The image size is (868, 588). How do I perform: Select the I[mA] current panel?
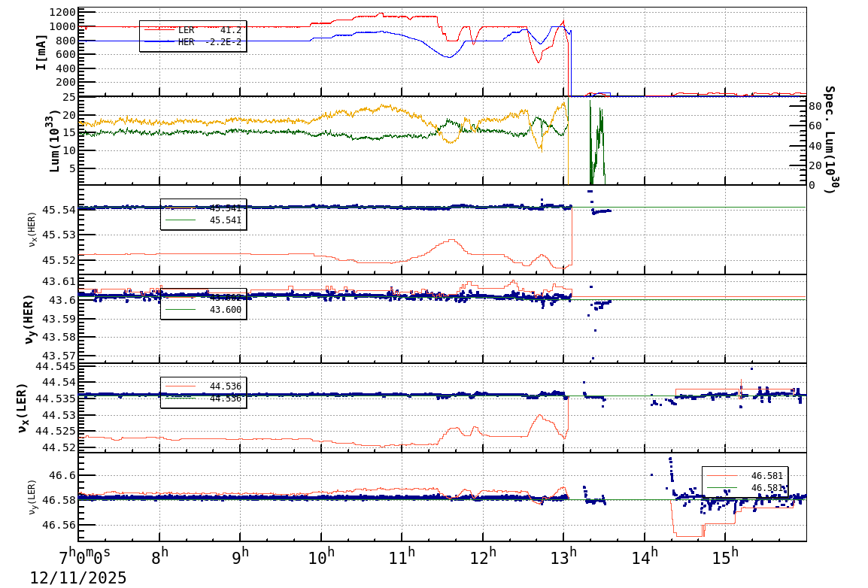41,53
